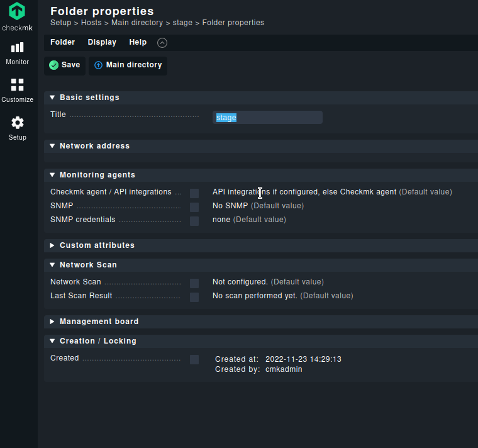Open the Folder menu
The height and width of the screenshot is (448, 478).
62,42
